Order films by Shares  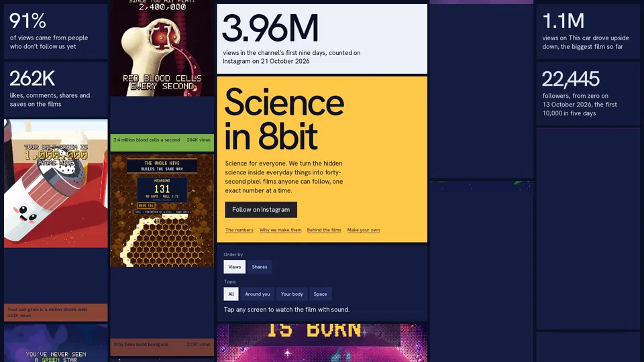click(260, 267)
